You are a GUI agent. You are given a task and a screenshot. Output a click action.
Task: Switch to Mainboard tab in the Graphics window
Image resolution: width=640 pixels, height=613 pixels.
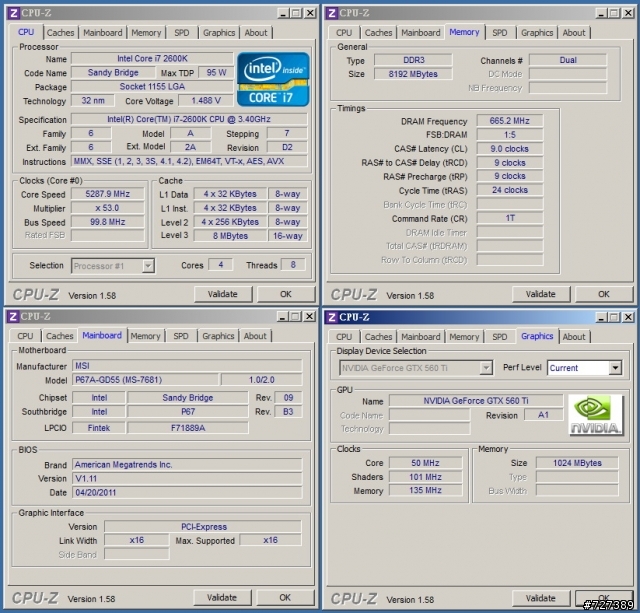coord(420,337)
